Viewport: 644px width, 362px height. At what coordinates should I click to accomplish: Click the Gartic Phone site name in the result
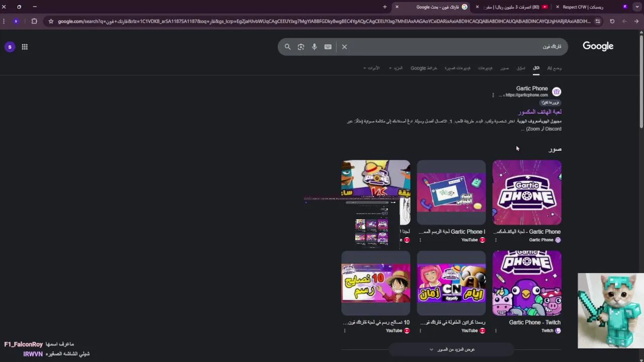point(532,88)
